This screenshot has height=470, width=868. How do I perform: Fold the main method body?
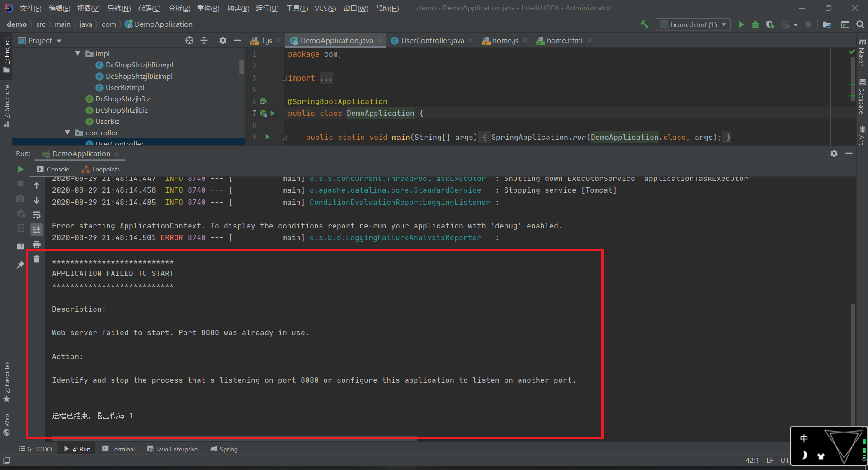tap(284, 137)
